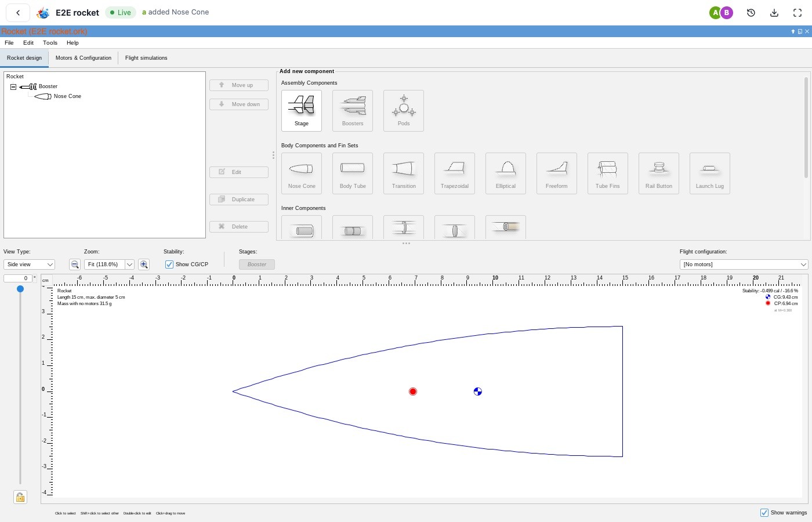This screenshot has height=522, width=812.
Task: Collapse the Booster tree node
Action: click(13, 87)
